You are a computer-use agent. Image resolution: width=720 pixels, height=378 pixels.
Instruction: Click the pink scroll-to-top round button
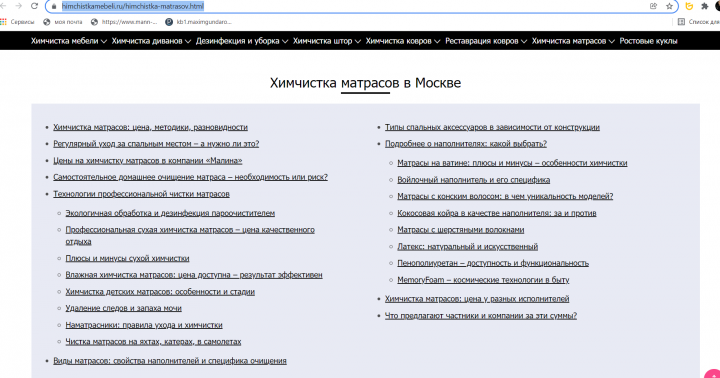pyautogui.click(x=713, y=373)
